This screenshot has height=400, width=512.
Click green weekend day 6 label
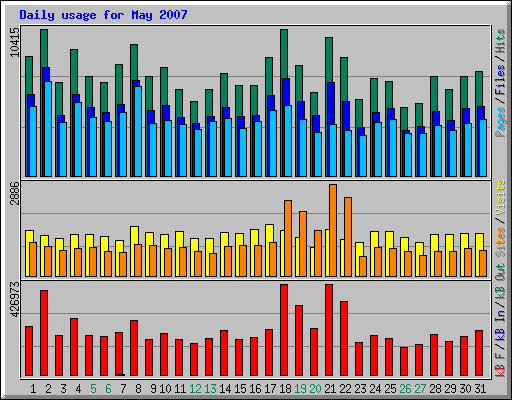click(x=108, y=389)
